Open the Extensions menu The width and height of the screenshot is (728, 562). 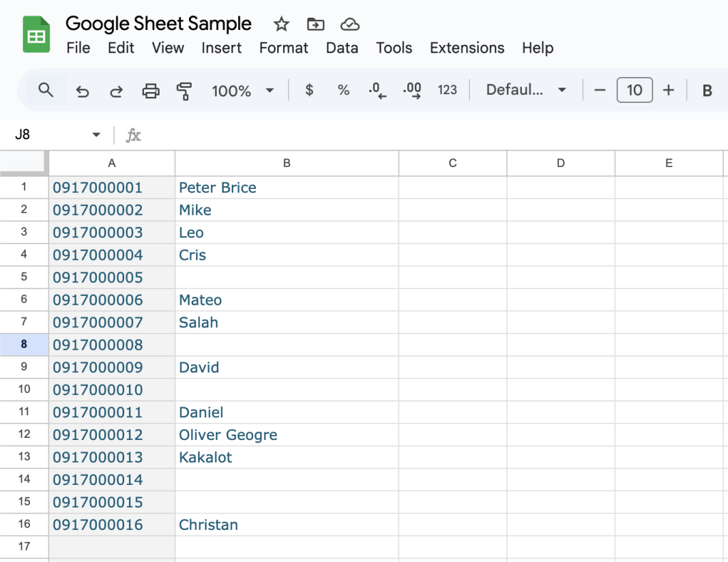coord(467,48)
